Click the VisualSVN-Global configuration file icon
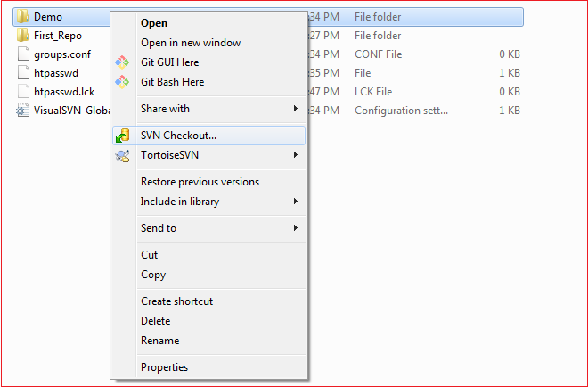 tap(22, 111)
